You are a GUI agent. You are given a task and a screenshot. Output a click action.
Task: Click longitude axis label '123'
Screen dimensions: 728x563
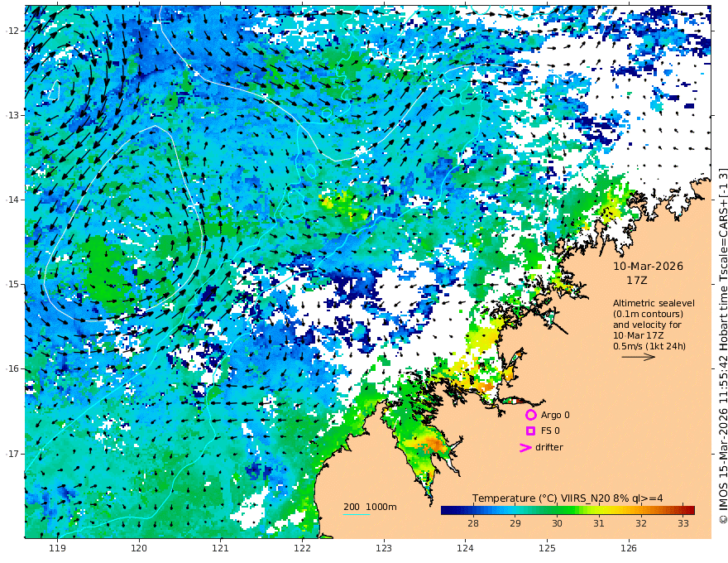384,549
